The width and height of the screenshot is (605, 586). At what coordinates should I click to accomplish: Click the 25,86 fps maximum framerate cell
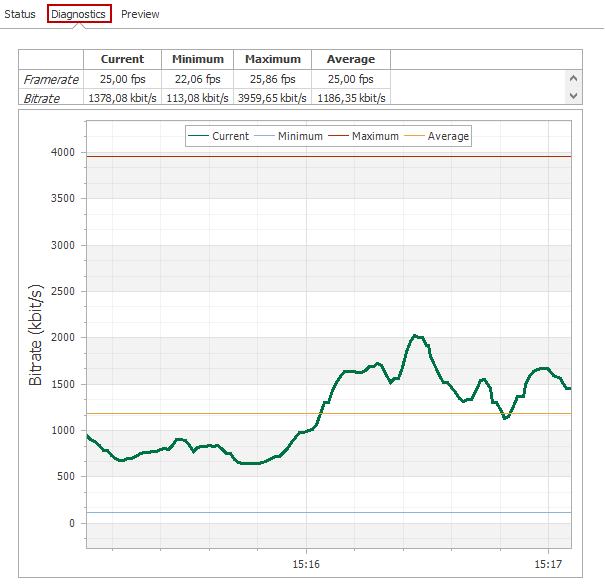272,79
